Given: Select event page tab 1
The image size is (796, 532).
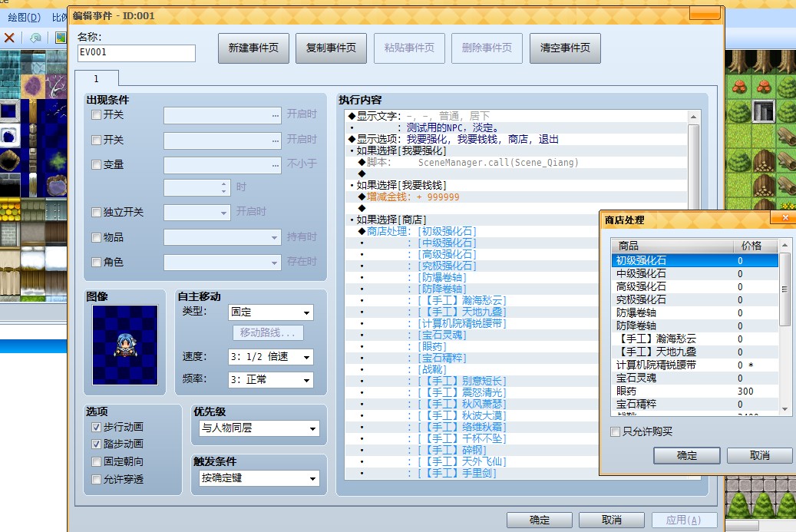Looking at the screenshot, I should (x=97, y=78).
